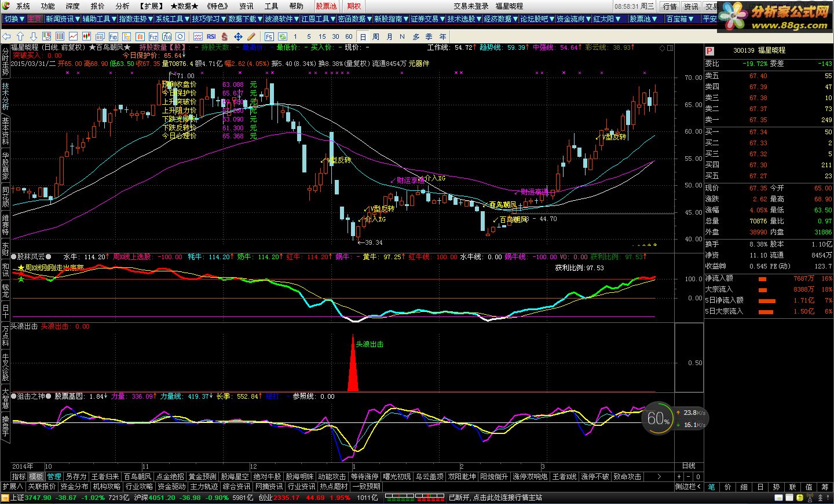Select the 周 weekly period

376,36
